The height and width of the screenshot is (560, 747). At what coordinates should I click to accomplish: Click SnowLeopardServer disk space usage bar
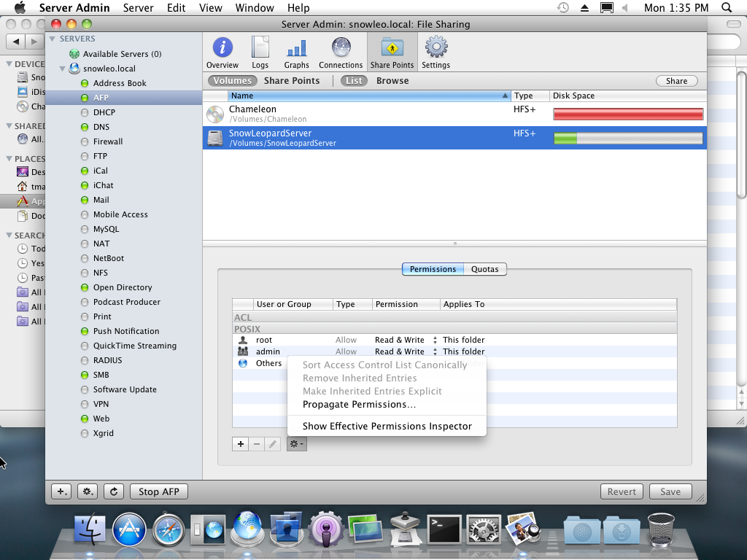click(628, 139)
